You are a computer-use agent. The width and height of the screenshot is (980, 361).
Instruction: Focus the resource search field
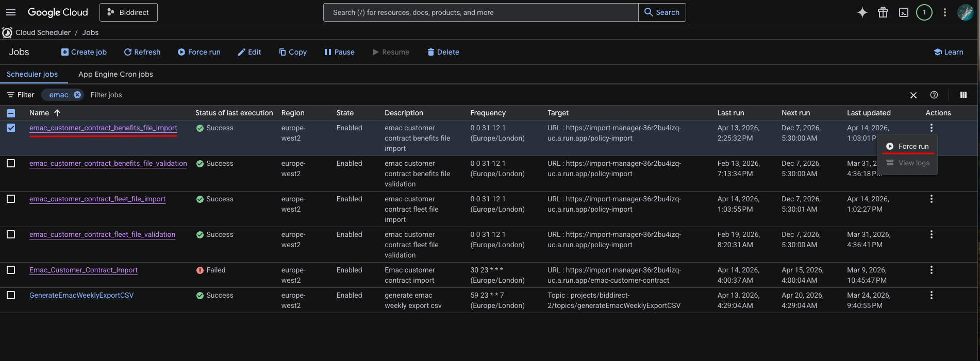click(480, 12)
